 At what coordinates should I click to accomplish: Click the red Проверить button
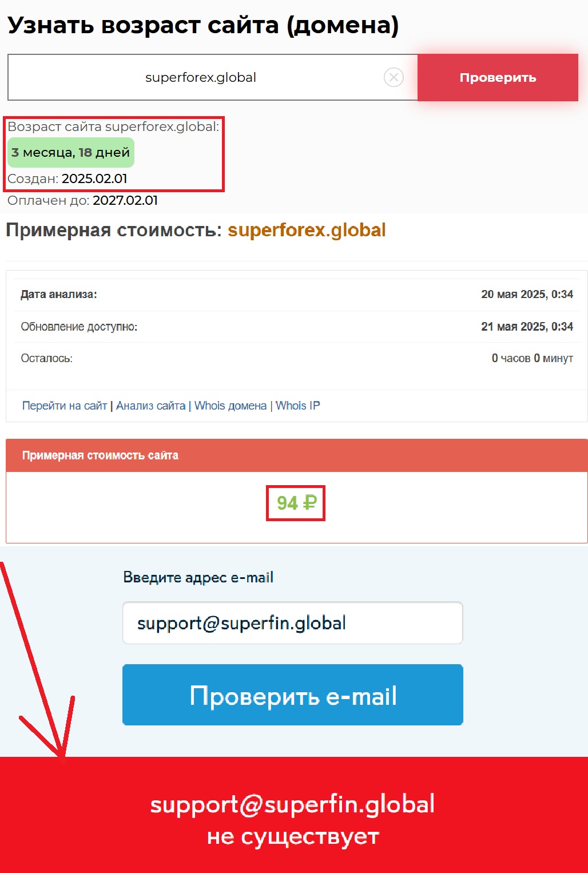[x=498, y=77]
